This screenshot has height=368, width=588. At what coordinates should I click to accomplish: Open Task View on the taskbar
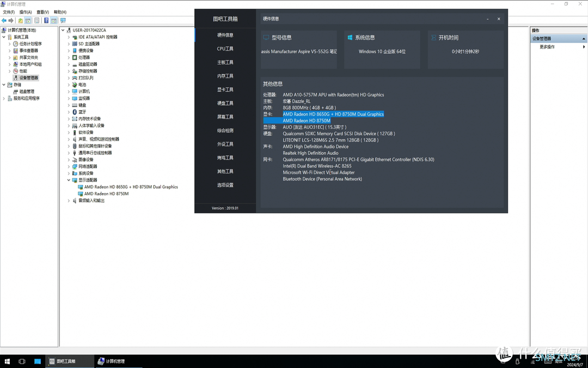click(22, 361)
